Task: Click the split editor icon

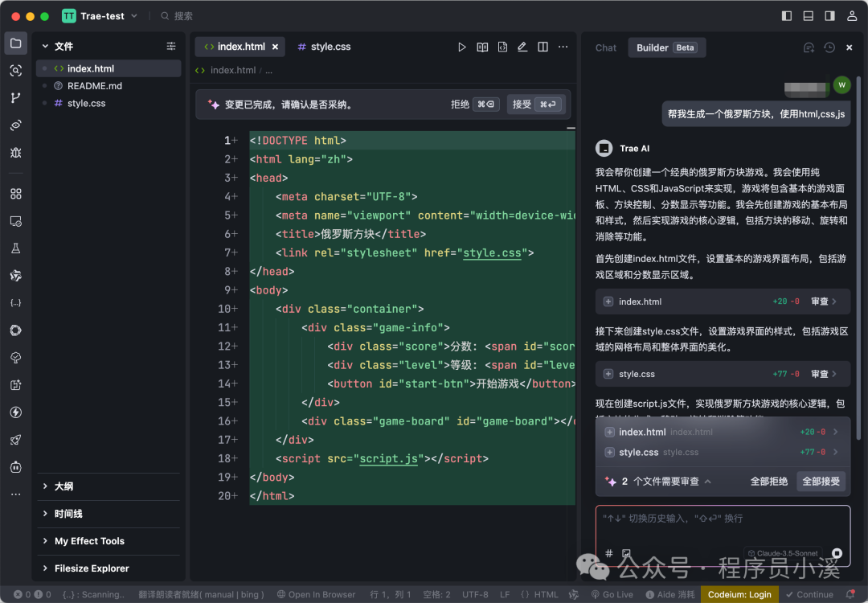Action: (x=542, y=47)
